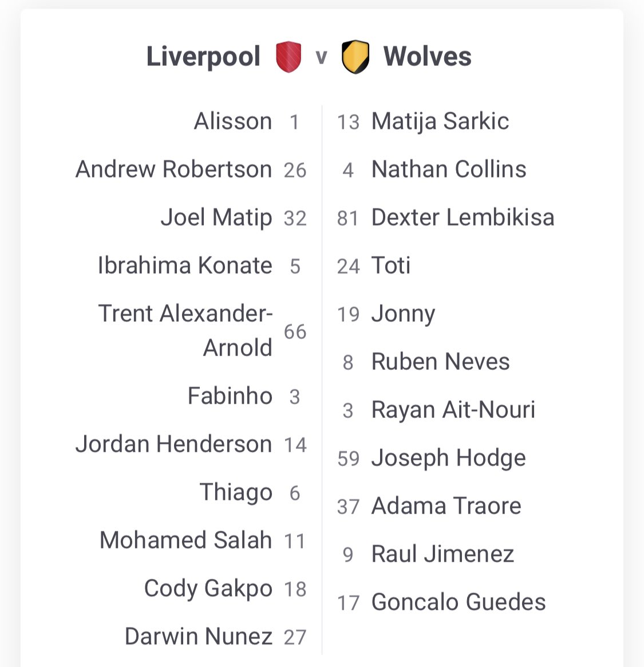This screenshot has width=644, height=667.
Task: Click the yellow Wolves shield crest
Action: coord(355,57)
